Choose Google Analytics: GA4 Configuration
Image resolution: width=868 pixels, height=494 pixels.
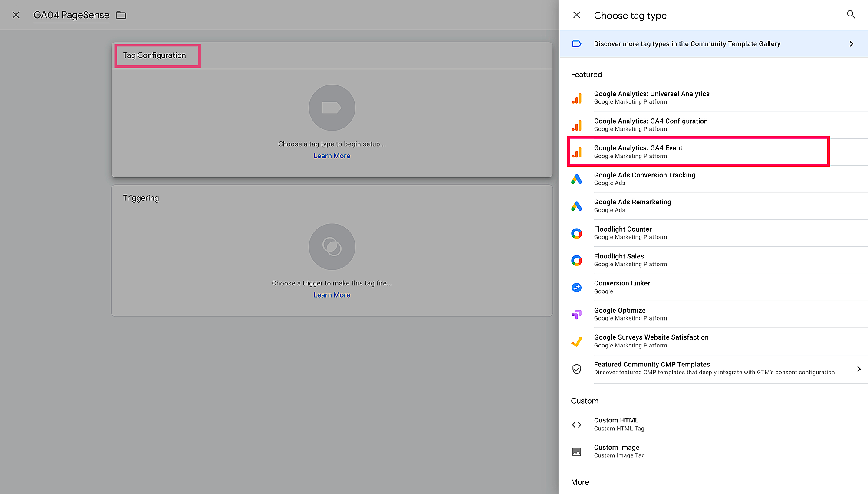click(651, 124)
